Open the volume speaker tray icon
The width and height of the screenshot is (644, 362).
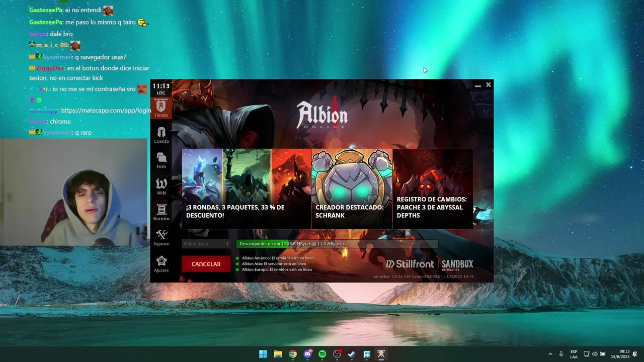coord(595,354)
